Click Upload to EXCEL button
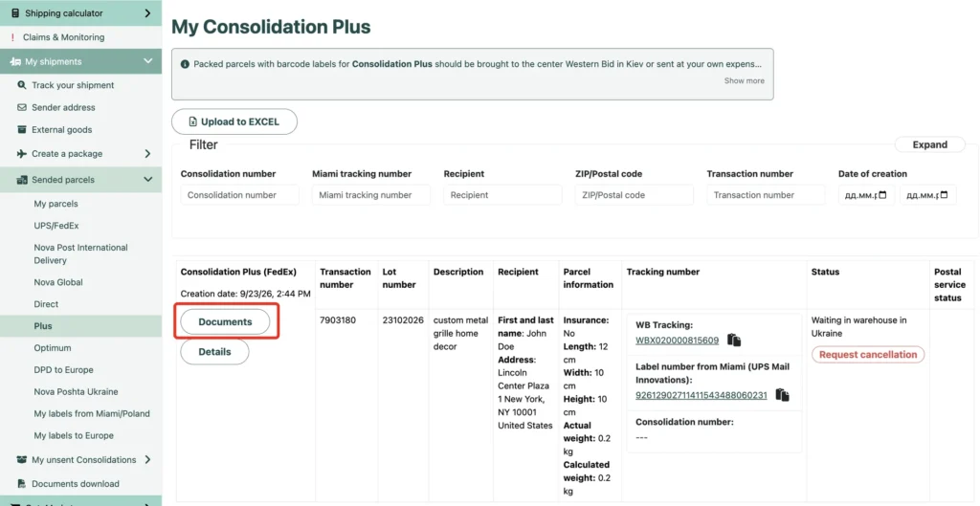980x506 pixels. point(234,121)
